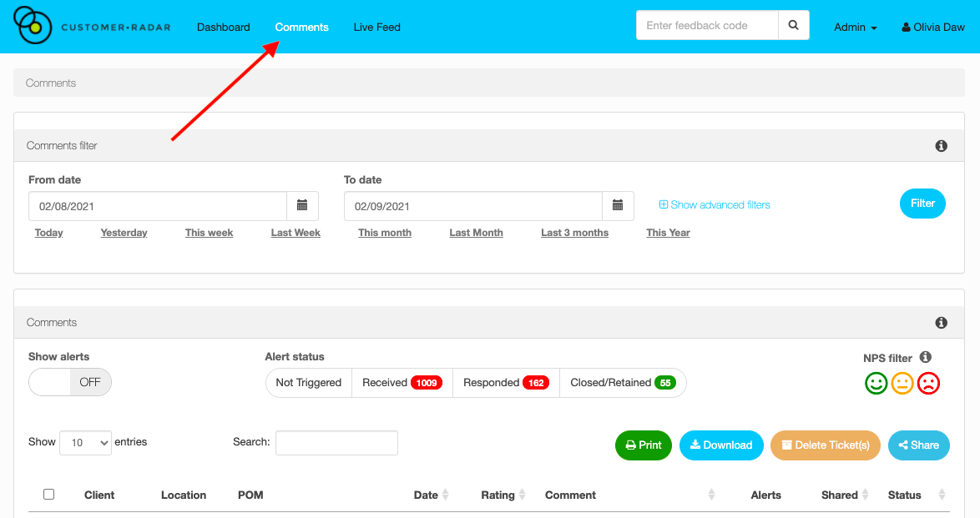Click the Delete Ticket(s) button
980x518 pixels.
[x=825, y=445]
